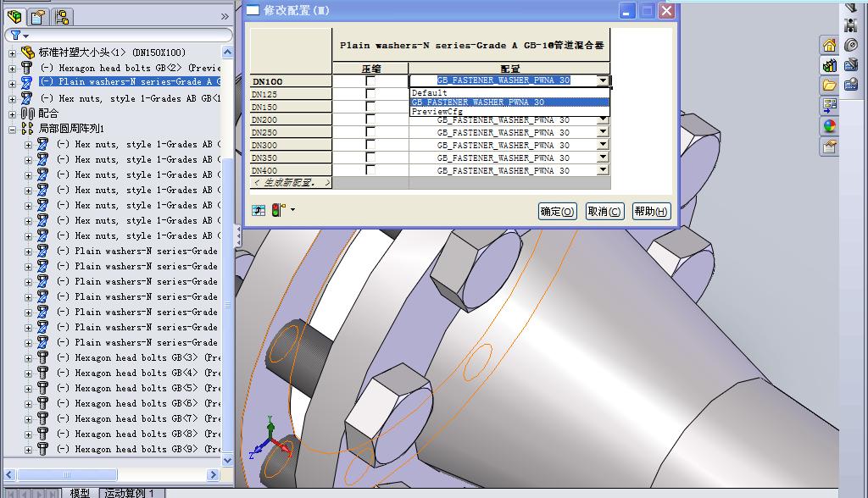Confirm with the 确定(O) button

tap(558, 212)
